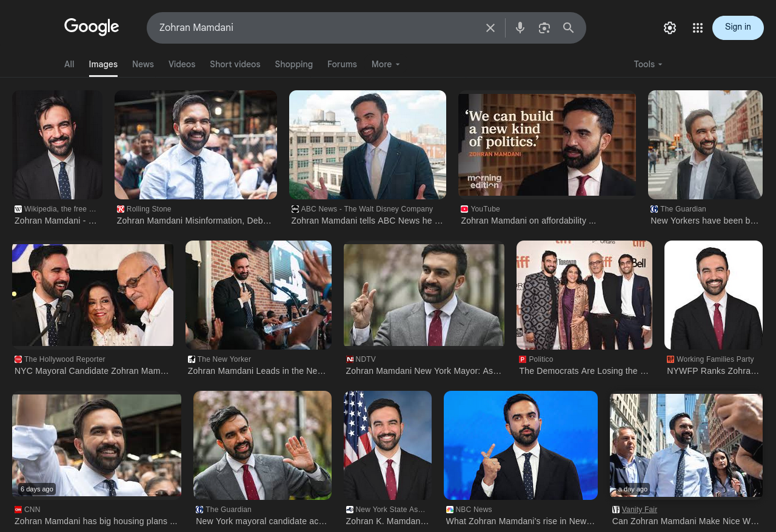Open quick settings gear icon
This screenshot has height=532, width=776.
tap(670, 28)
